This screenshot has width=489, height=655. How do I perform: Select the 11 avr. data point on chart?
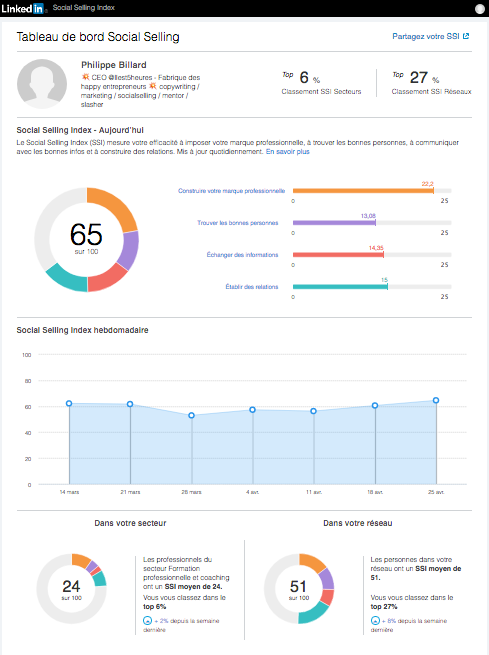(x=314, y=411)
